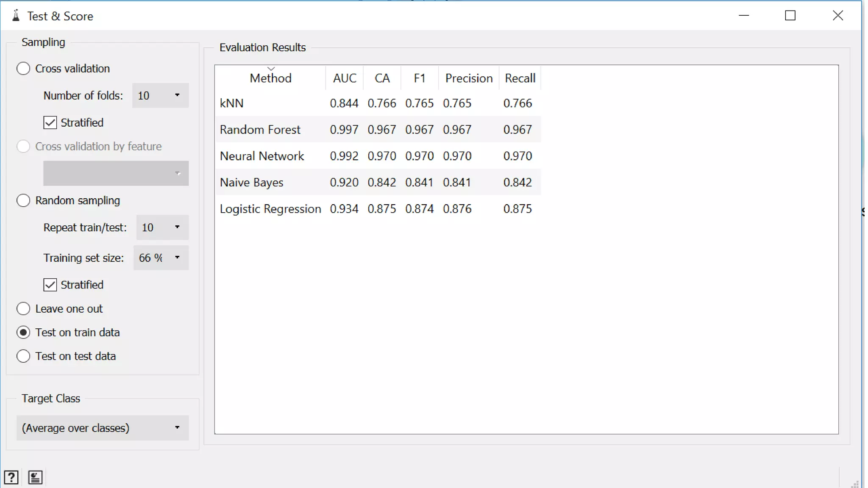
Task: Select Cross validation radio button
Action: click(x=23, y=69)
